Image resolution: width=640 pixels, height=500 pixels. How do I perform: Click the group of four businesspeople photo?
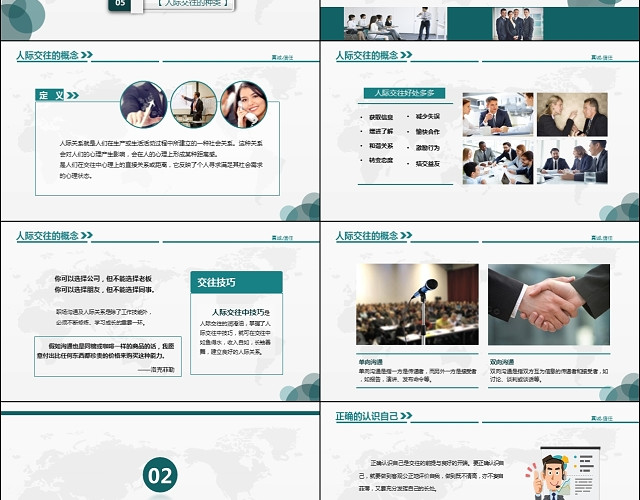tap(518, 24)
